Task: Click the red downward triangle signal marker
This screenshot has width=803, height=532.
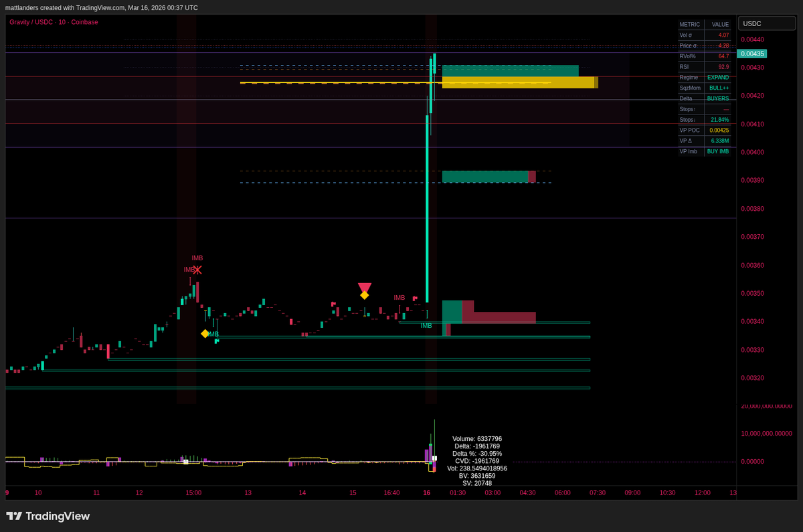Action: tap(365, 287)
